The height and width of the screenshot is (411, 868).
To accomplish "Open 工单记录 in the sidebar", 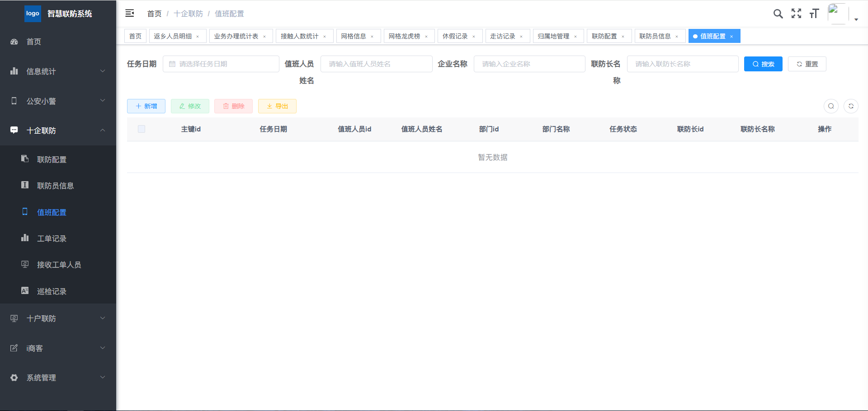I will pos(58,238).
